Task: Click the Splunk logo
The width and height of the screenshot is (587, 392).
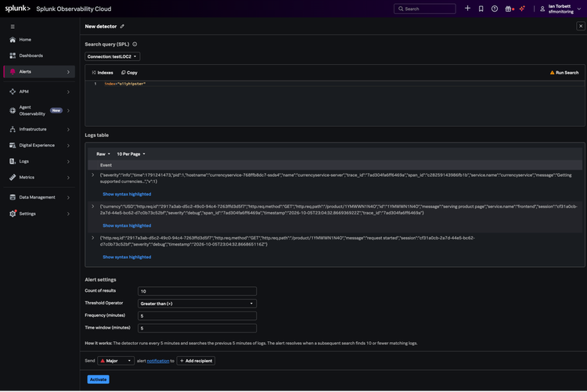Action: (x=17, y=9)
